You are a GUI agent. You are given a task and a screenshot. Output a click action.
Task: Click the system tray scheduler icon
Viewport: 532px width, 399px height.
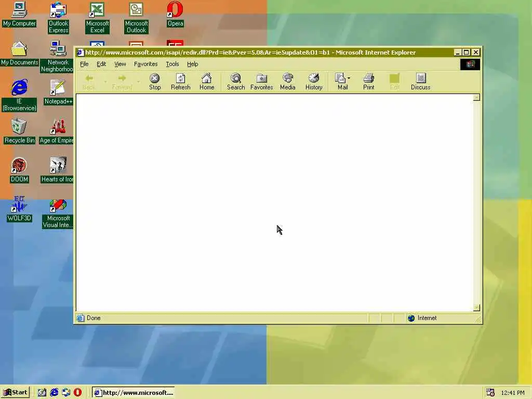point(490,393)
